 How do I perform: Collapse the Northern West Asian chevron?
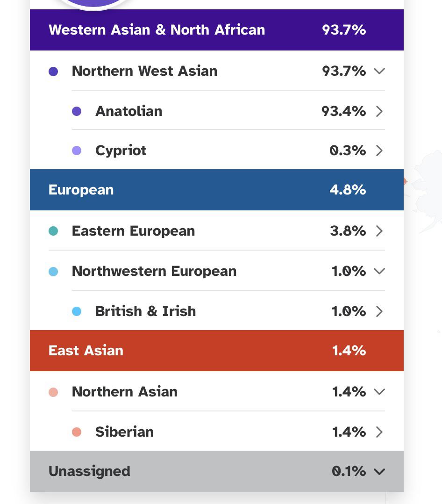pyautogui.click(x=379, y=71)
